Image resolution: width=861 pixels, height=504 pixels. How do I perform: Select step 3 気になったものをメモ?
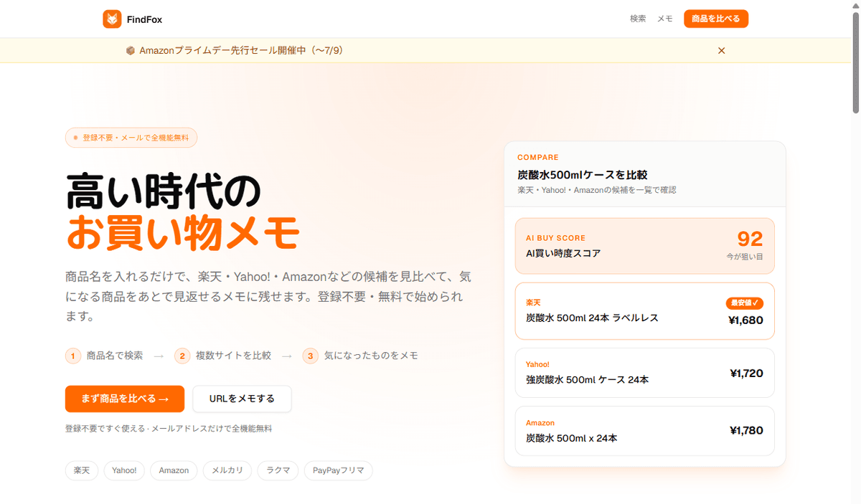pyautogui.click(x=361, y=356)
